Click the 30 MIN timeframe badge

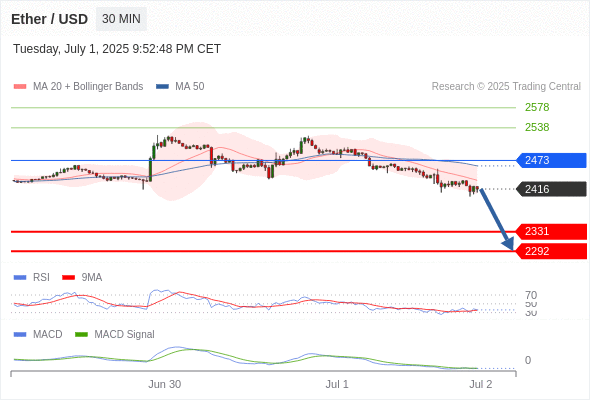pyautogui.click(x=121, y=19)
